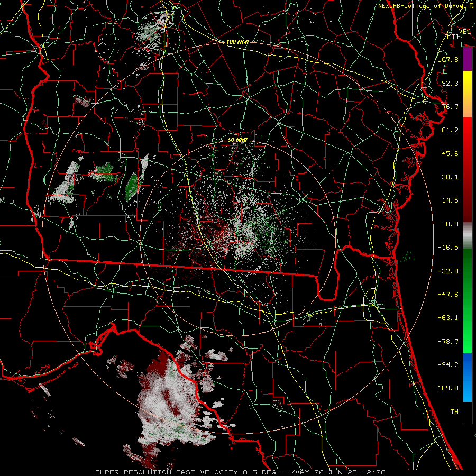Click the 26 JUN 25 date in caption
This screenshot has height=476, width=476.
(x=335, y=472)
